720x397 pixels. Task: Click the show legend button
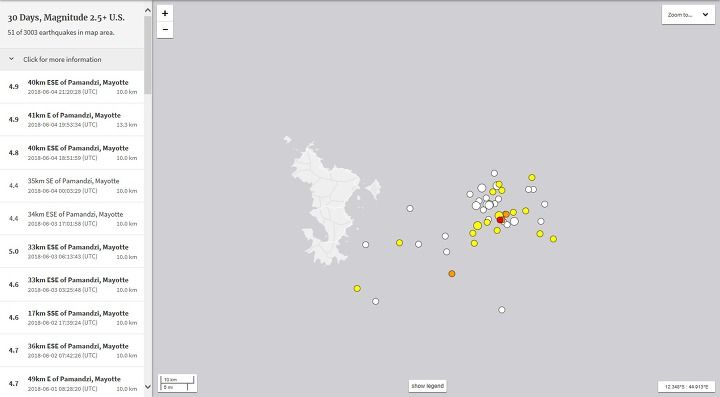click(428, 386)
